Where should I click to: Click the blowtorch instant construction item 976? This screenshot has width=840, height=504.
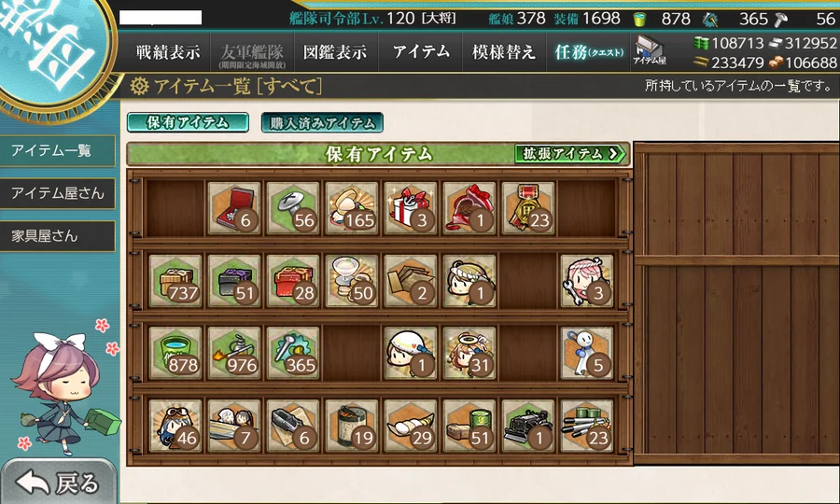pos(234,354)
